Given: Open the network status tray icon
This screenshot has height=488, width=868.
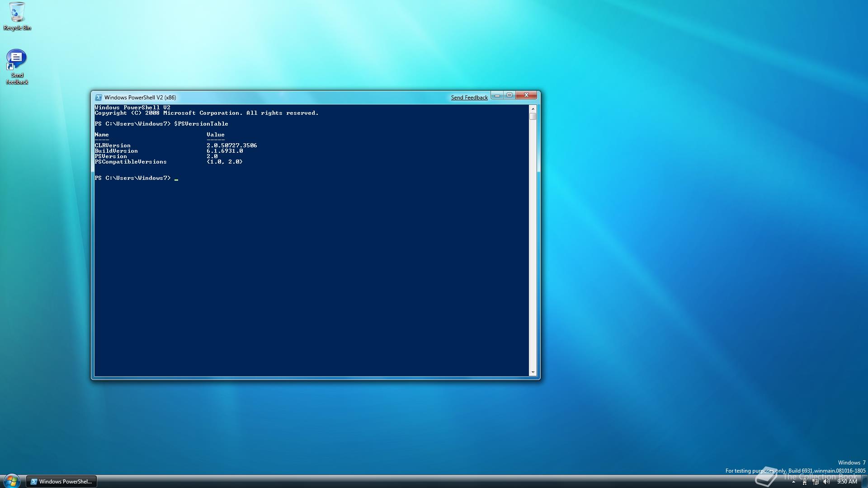Looking at the screenshot, I should pyautogui.click(x=816, y=482).
